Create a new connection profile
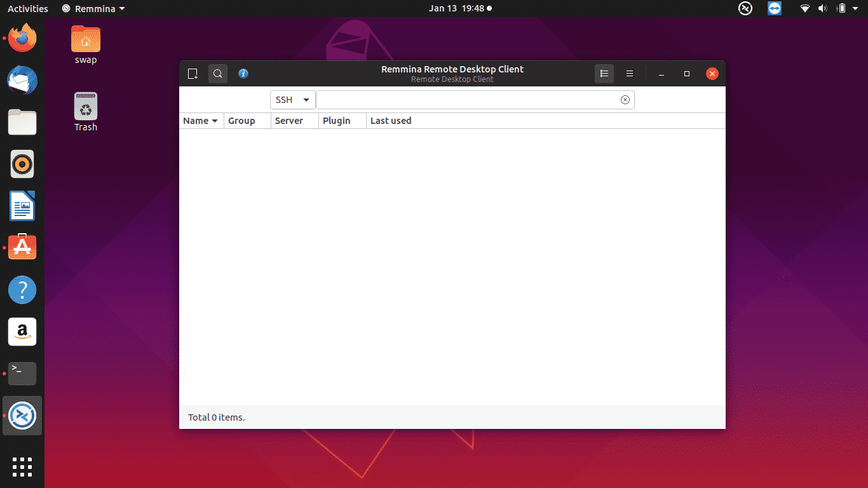Image resolution: width=868 pixels, height=488 pixels. [x=193, y=73]
